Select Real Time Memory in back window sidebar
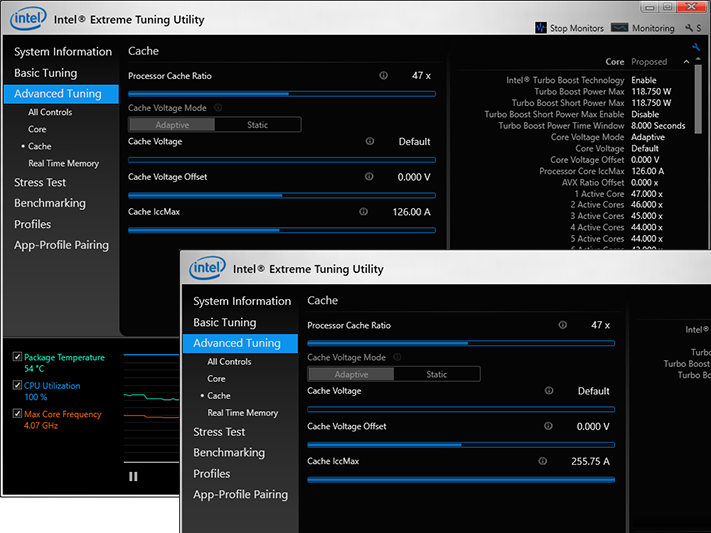This screenshot has height=533, width=711. (63, 163)
